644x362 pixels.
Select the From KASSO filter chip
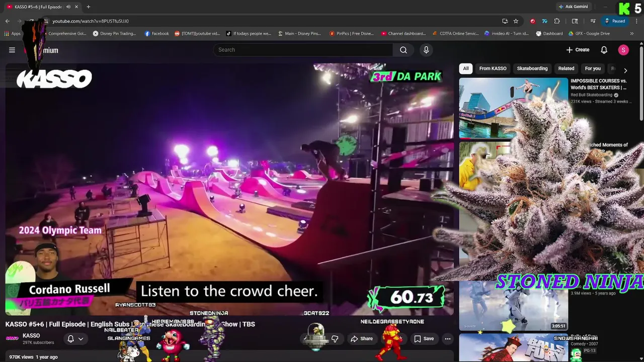tap(493, 68)
